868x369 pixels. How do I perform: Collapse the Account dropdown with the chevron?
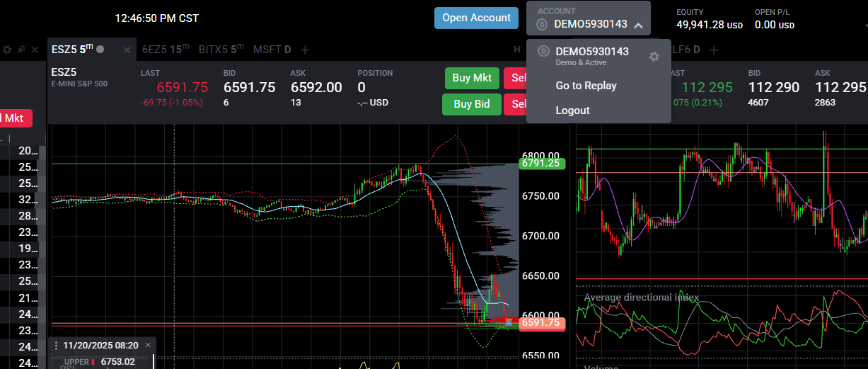click(638, 25)
